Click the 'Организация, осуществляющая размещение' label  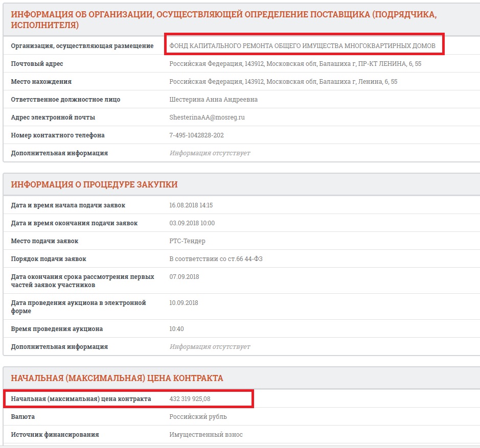point(82,46)
